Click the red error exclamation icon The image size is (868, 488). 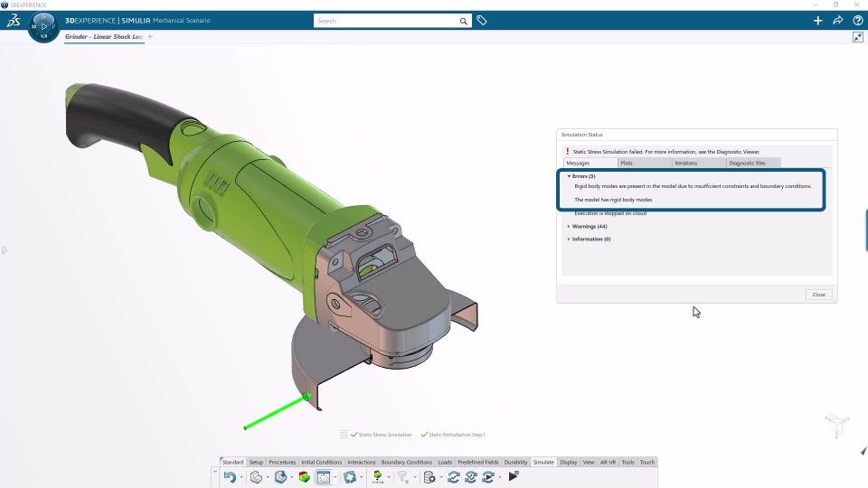[568, 151]
